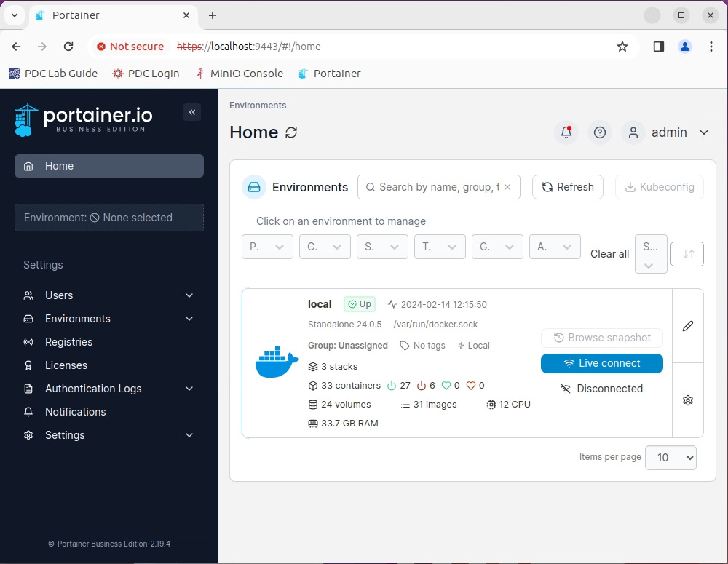
Task: Click the Refresh environments button
Action: click(568, 187)
